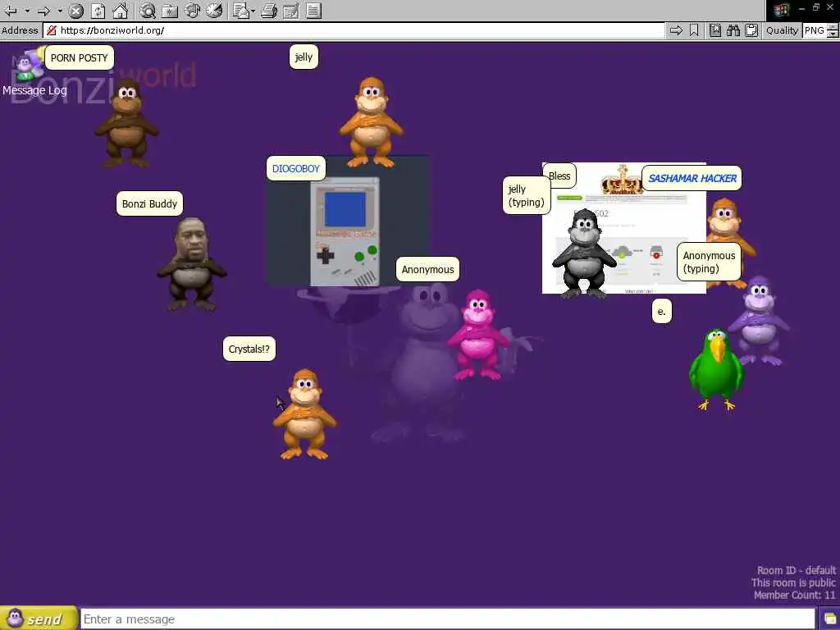Click the Quality label in toolbar

coord(782,30)
